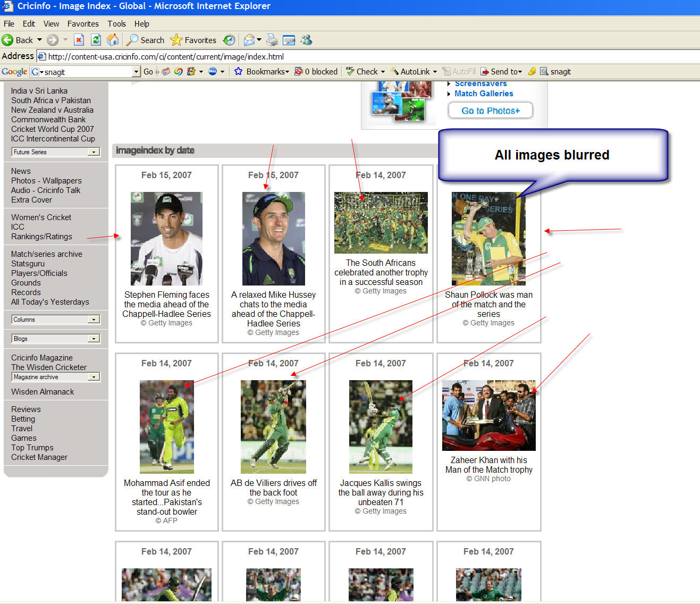Open the Photos - Wallpapers link
The width and height of the screenshot is (700, 604).
[x=46, y=181]
